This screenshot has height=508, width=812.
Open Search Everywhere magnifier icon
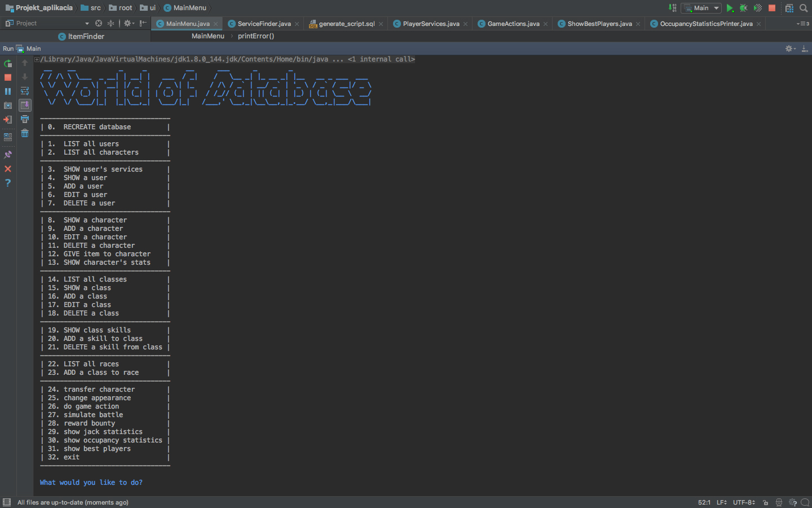(804, 8)
